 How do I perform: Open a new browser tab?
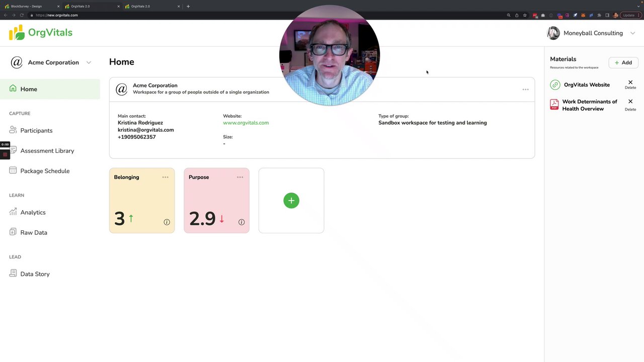pos(188,6)
